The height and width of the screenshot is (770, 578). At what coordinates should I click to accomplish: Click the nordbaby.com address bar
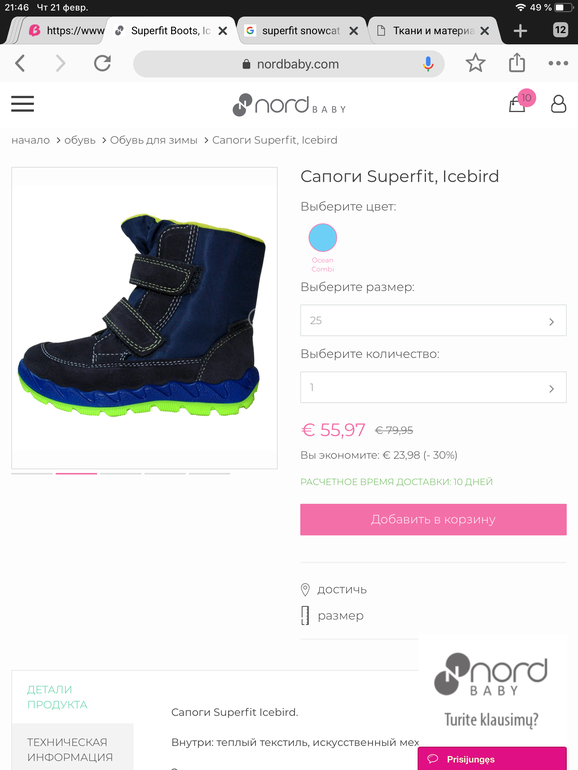coord(289,64)
